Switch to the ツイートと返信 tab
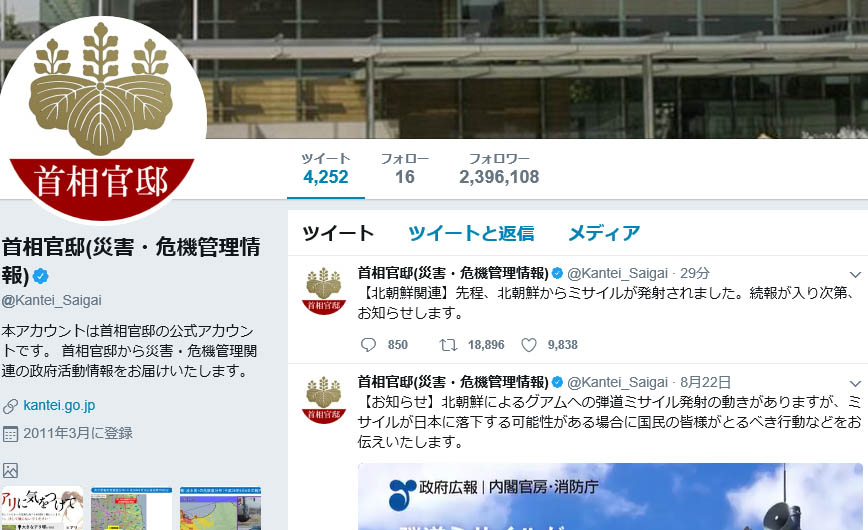The height and width of the screenshot is (530, 868). [472, 233]
